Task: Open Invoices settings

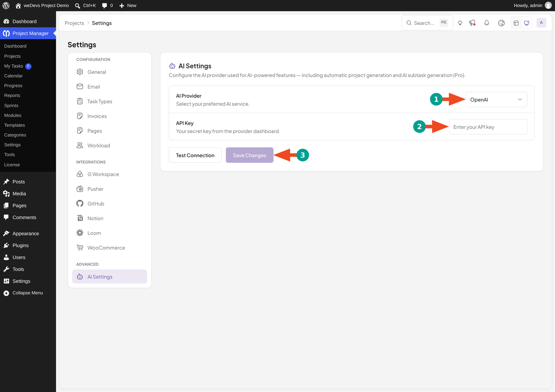Action: click(109, 116)
